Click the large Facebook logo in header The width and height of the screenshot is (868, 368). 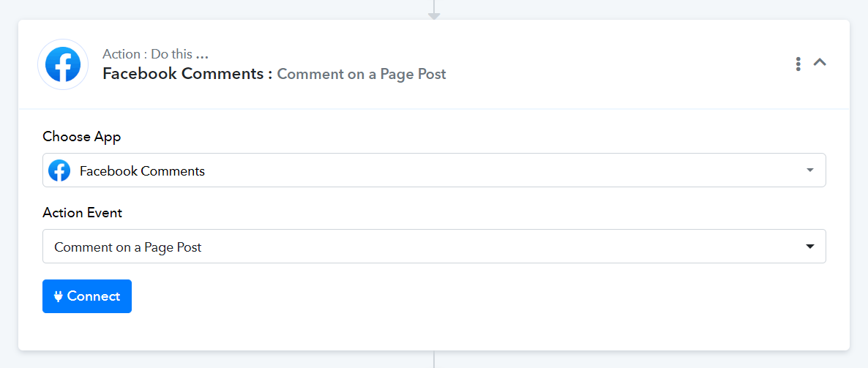point(62,64)
